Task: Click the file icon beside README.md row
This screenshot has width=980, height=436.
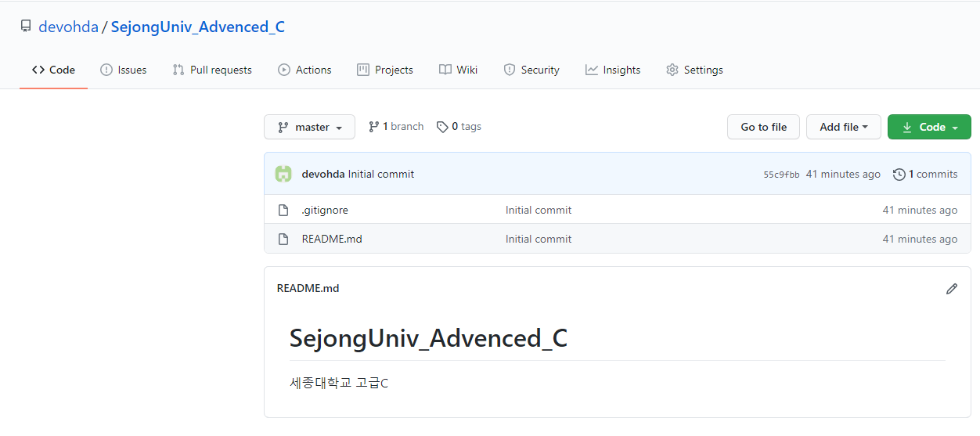Action: pyautogui.click(x=284, y=239)
